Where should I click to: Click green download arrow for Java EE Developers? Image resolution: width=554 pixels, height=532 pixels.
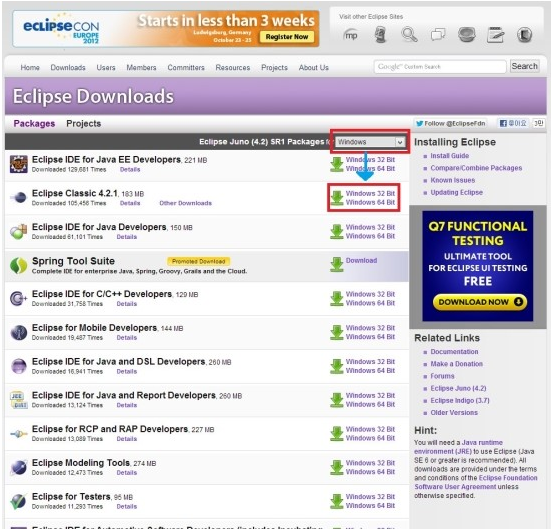(x=337, y=164)
